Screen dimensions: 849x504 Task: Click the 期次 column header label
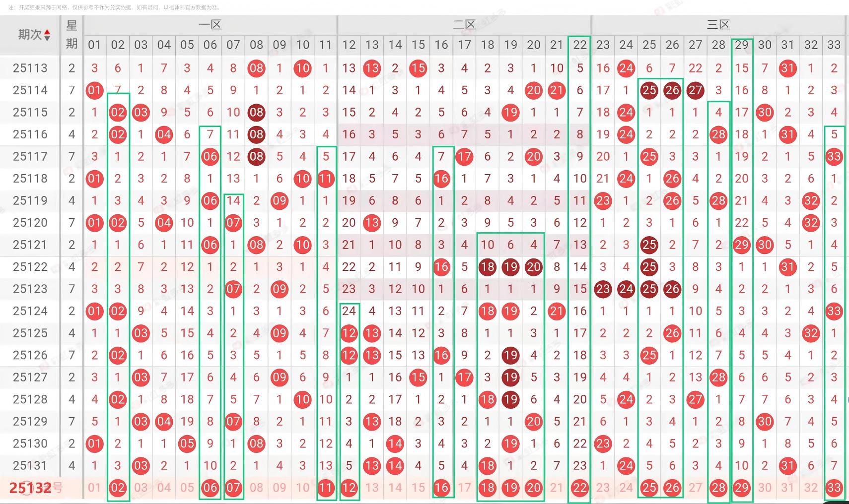(30, 35)
